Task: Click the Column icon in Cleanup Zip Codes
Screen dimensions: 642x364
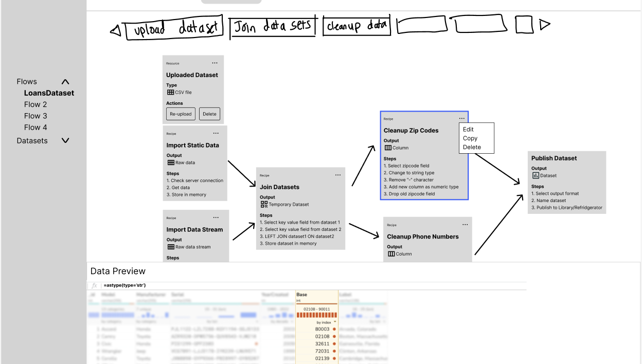Action: [388, 148]
